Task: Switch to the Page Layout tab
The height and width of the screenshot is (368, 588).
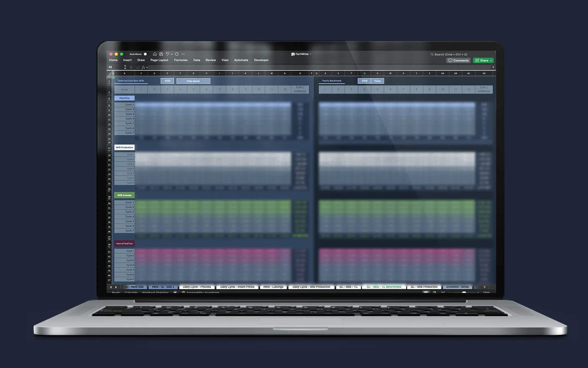Action: point(159,60)
